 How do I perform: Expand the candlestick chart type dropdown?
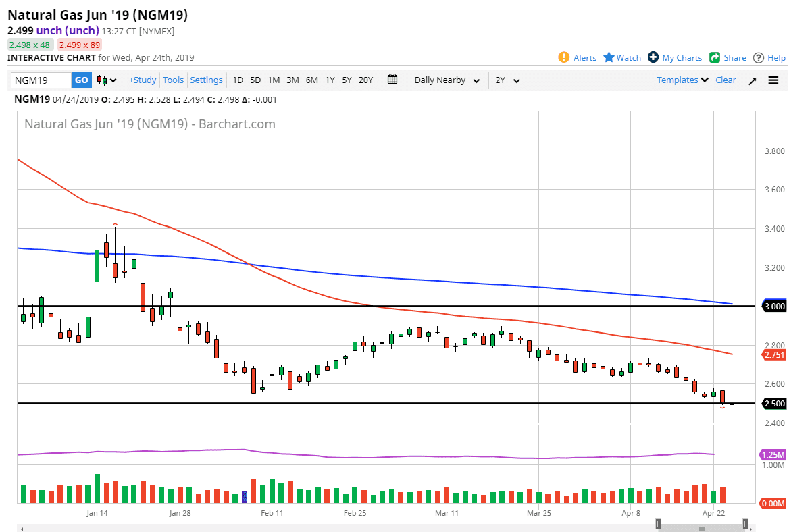107,80
